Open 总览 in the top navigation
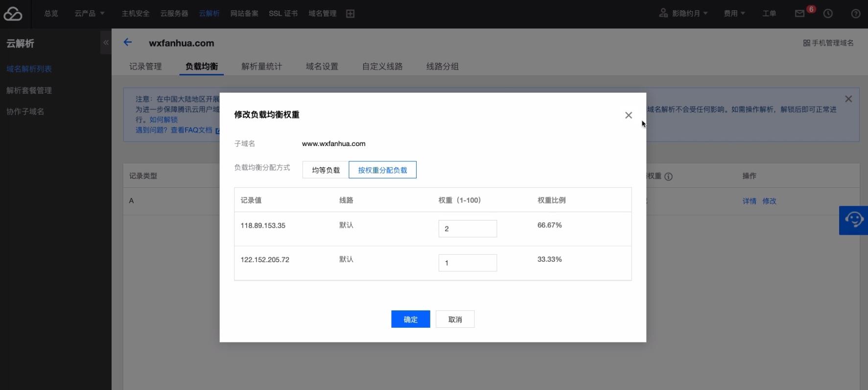868x390 pixels. pyautogui.click(x=51, y=13)
